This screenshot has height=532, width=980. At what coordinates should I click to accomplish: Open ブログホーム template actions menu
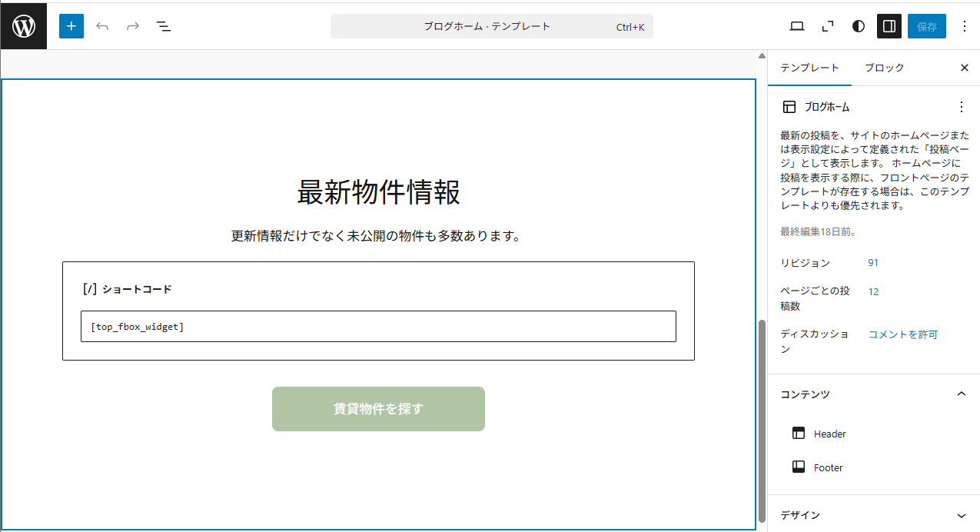point(961,107)
